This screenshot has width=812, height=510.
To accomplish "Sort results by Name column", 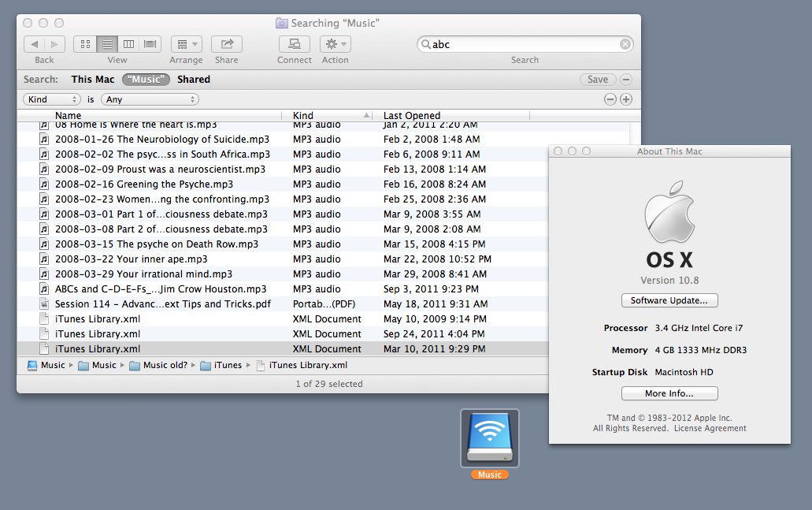I will coord(149,116).
